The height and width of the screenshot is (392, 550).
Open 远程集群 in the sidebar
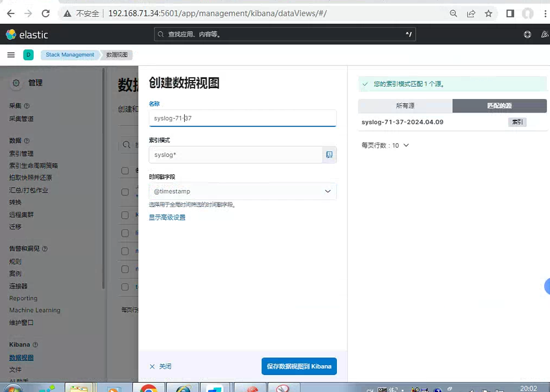[21, 215]
